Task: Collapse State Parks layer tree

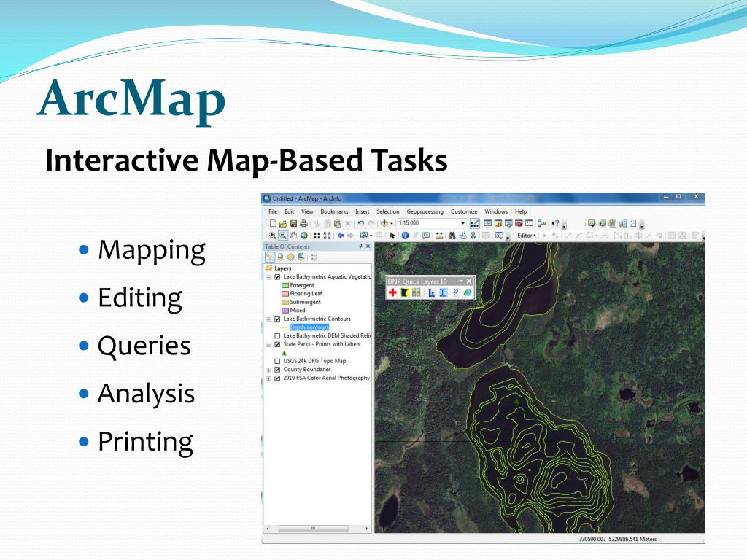Action: pyautogui.click(x=268, y=344)
